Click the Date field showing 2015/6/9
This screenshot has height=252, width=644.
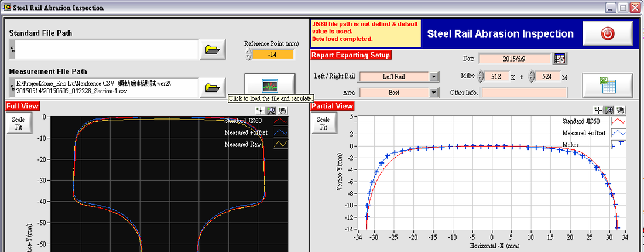click(x=515, y=59)
